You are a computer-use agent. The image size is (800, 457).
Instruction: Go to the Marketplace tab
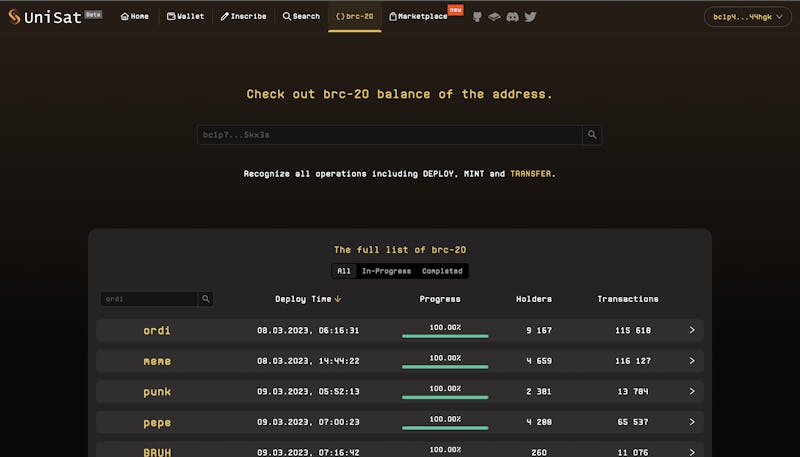[418, 17]
